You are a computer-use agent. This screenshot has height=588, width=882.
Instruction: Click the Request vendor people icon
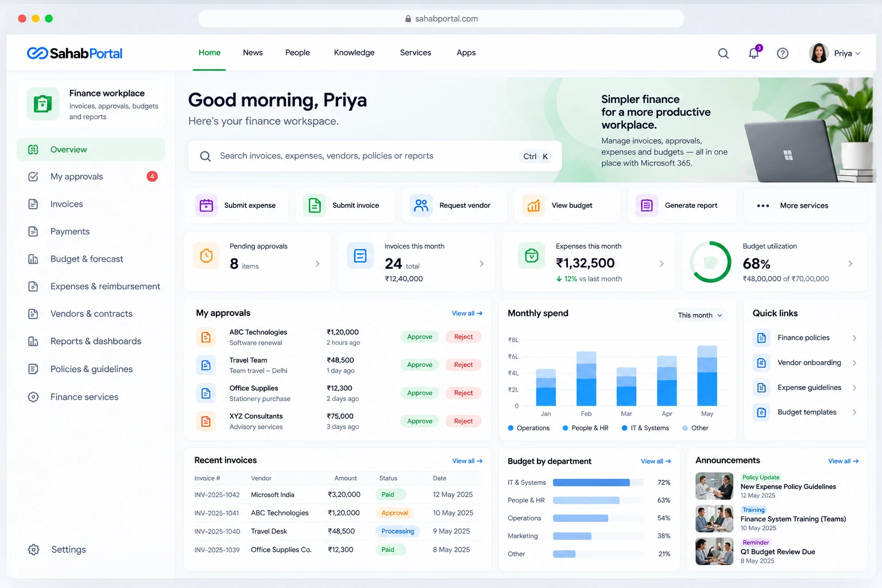(421, 205)
